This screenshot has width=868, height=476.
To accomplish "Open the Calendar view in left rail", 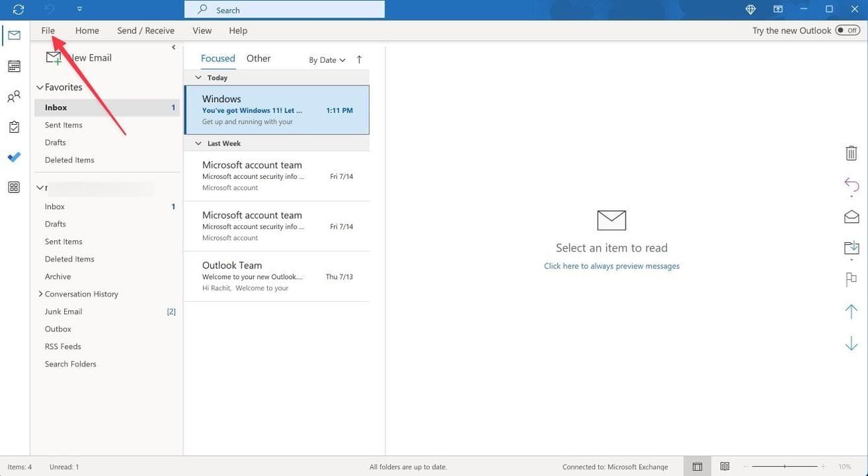I will click(14, 66).
